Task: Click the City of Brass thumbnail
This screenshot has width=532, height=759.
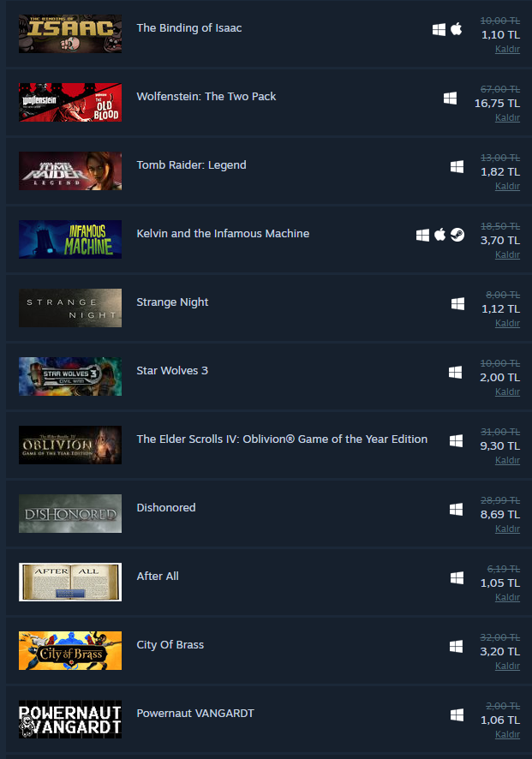Action: (x=70, y=650)
